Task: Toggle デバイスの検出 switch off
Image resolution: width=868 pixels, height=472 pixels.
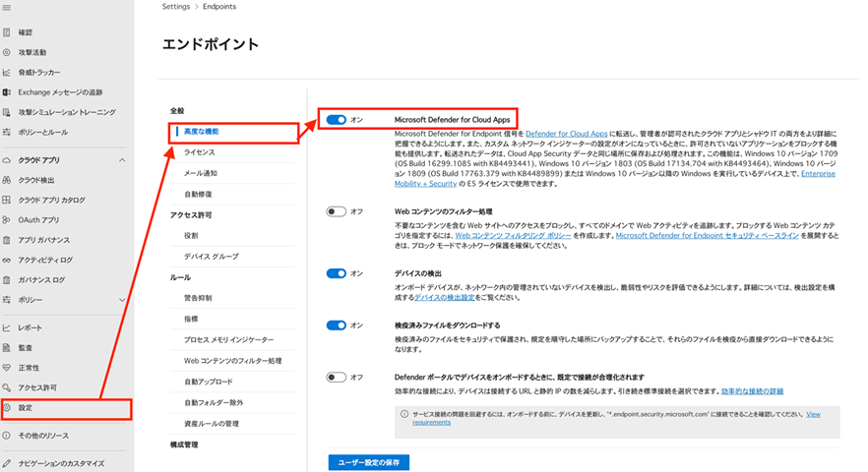Action: coord(336,274)
